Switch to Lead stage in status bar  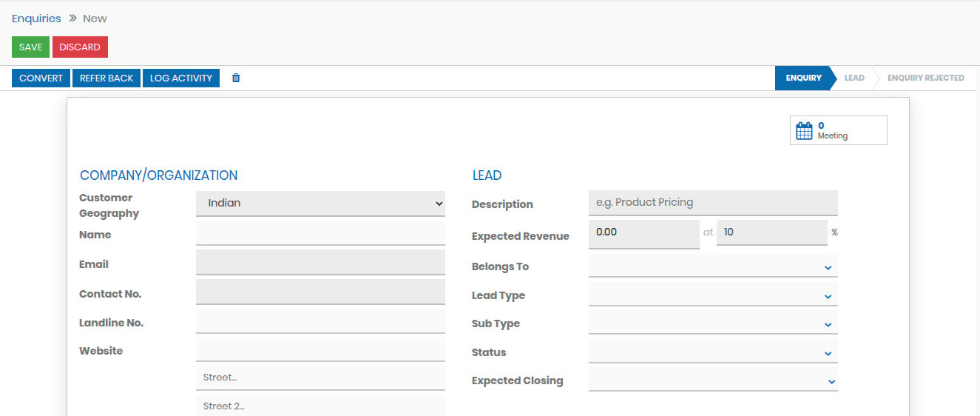854,78
